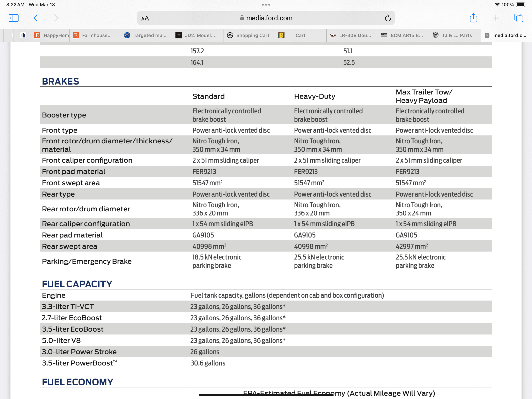Switch to the LR-308 Dou... tab
The width and height of the screenshot is (532, 399).
pyautogui.click(x=352, y=35)
